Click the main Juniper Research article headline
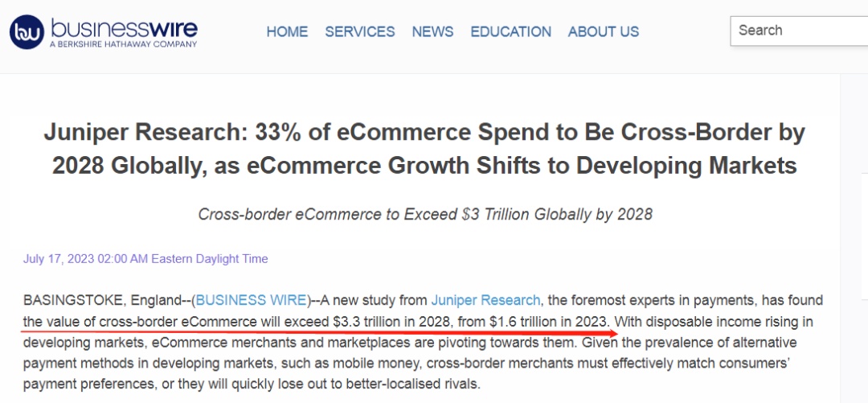 pyautogui.click(x=424, y=149)
